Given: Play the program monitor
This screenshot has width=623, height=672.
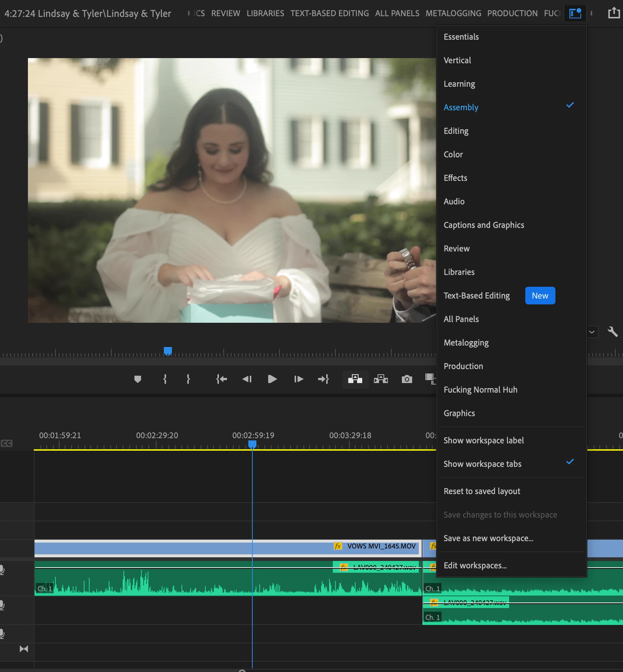Looking at the screenshot, I should point(272,379).
